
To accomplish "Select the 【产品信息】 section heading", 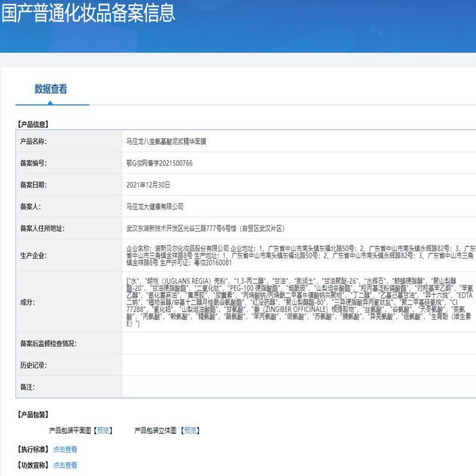I will [33, 124].
